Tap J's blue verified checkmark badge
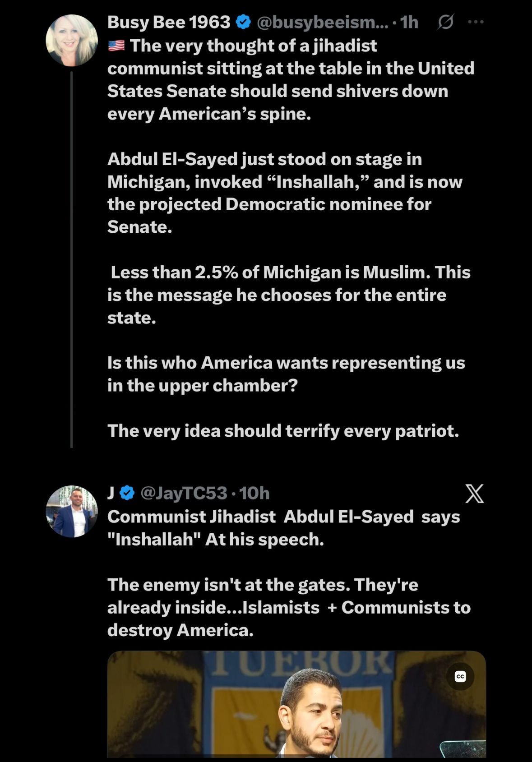532x762 pixels. (127, 493)
